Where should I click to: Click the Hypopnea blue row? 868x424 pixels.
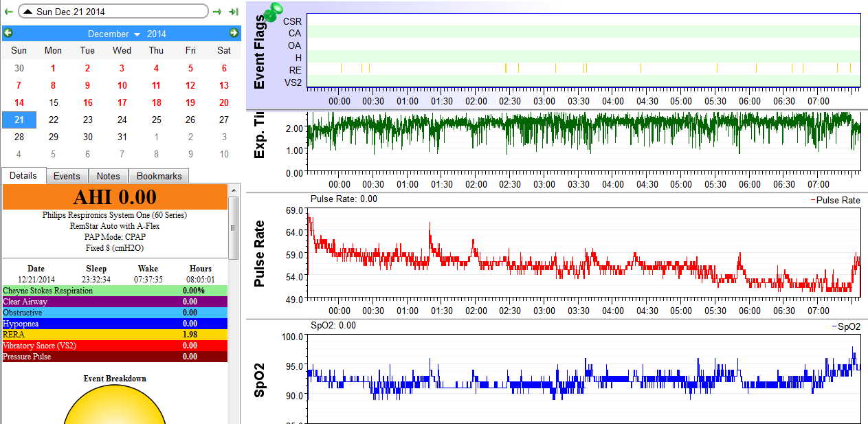(115, 324)
